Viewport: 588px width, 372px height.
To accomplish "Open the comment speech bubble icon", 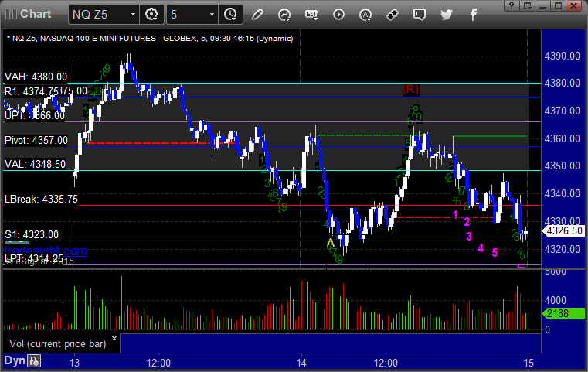I will (420, 15).
